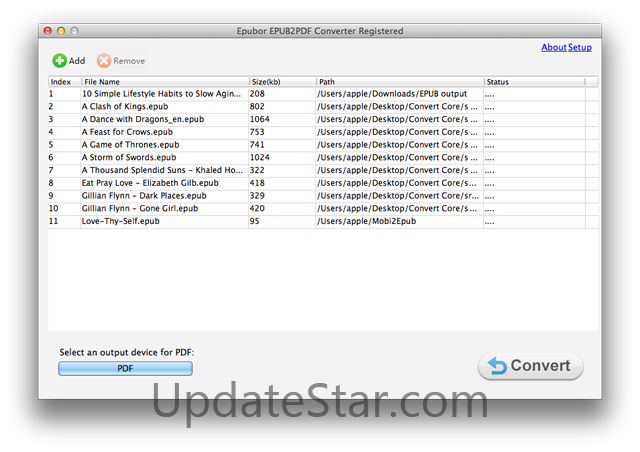Click size value 753
The image size is (640, 452).
(x=257, y=132)
